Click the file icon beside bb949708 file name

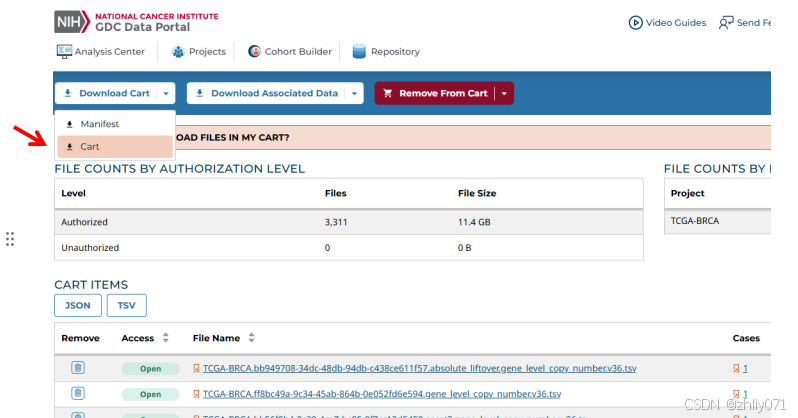[196, 368]
